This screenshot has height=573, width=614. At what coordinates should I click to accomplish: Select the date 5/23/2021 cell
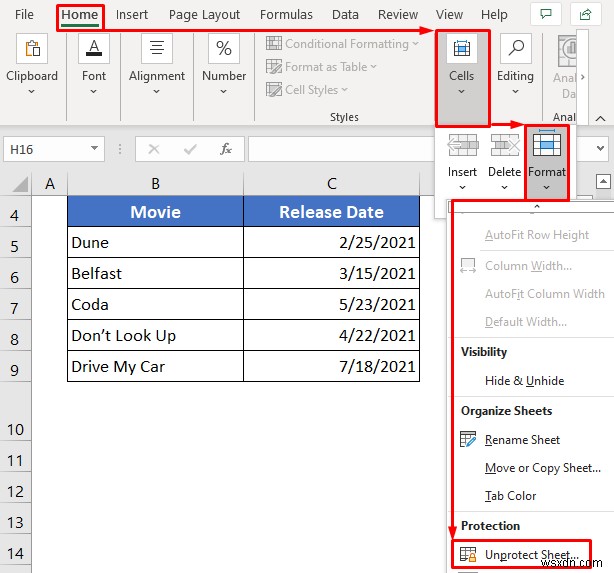click(x=332, y=304)
